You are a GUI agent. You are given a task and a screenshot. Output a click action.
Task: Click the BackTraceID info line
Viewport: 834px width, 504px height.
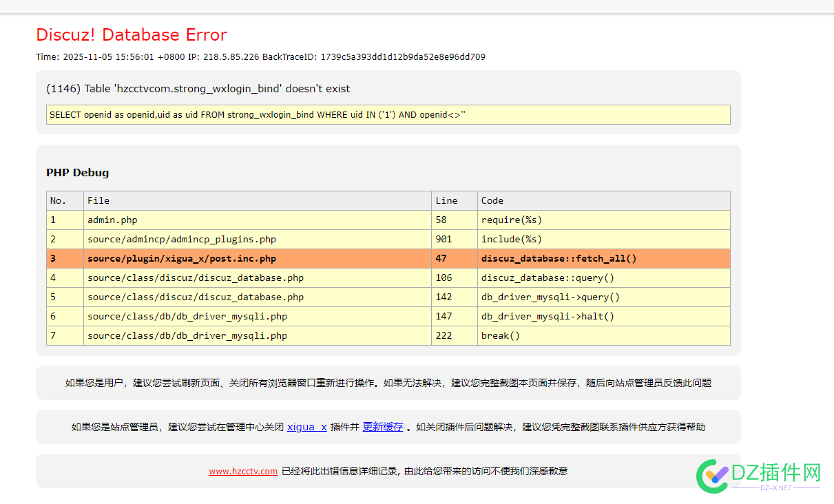[260, 57]
